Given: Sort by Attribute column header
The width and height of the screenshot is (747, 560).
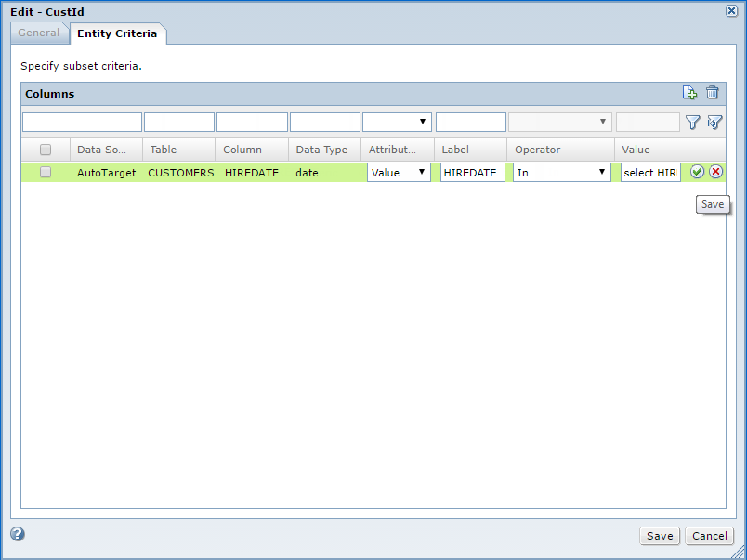Looking at the screenshot, I should (398, 150).
